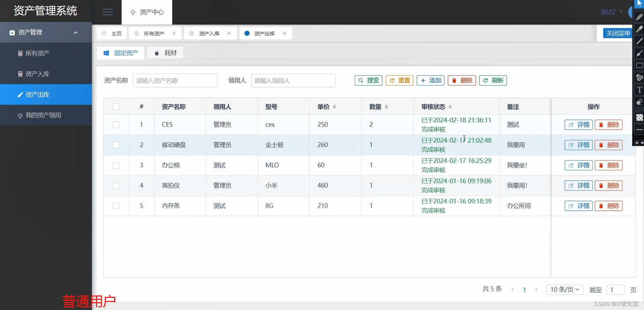This screenshot has height=310, width=644.
Task: Open 所有资产 in the sidebar
Action: pos(46,53)
